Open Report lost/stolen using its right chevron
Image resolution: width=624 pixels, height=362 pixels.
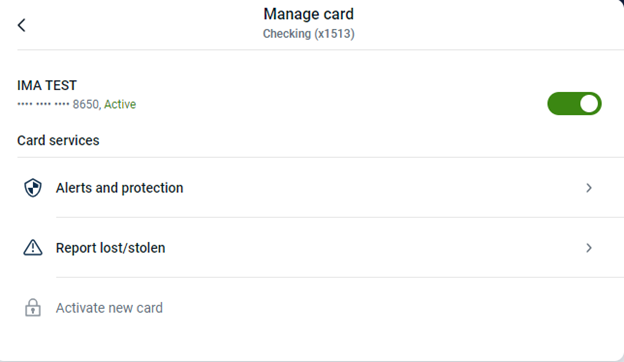pyautogui.click(x=589, y=248)
